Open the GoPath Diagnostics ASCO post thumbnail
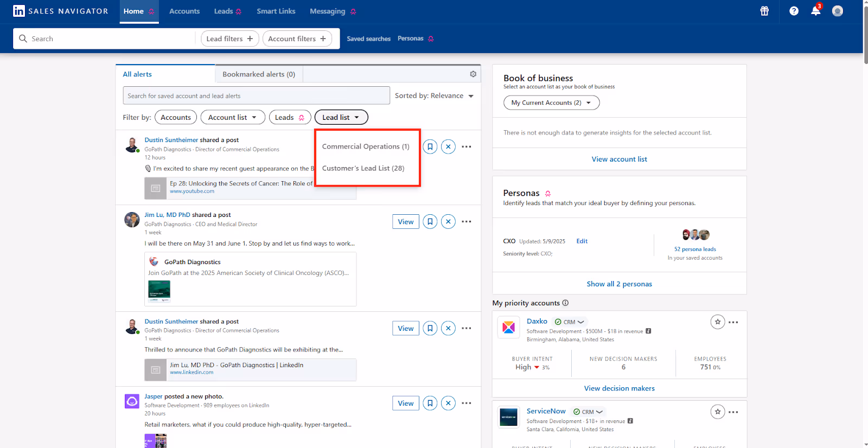 point(159,291)
